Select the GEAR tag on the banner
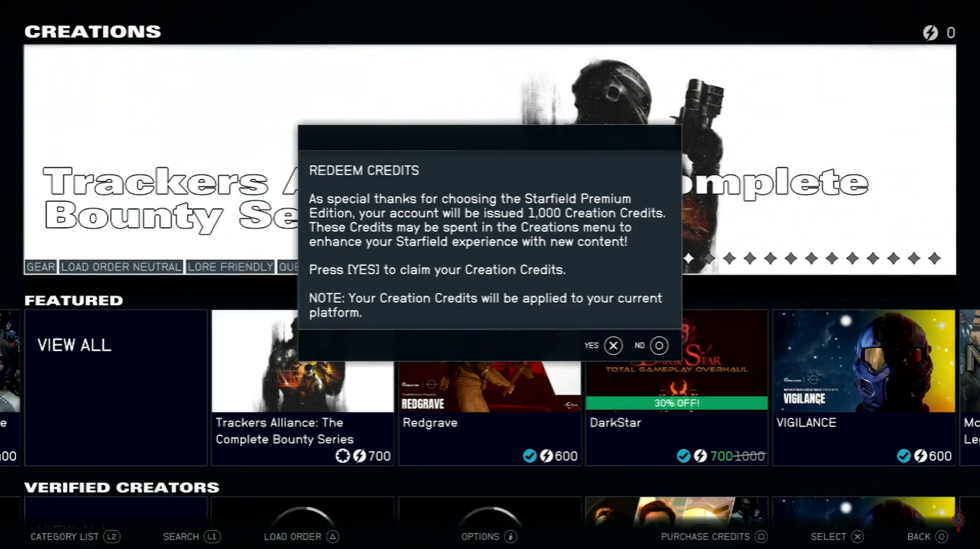 [x=41, y=267]
